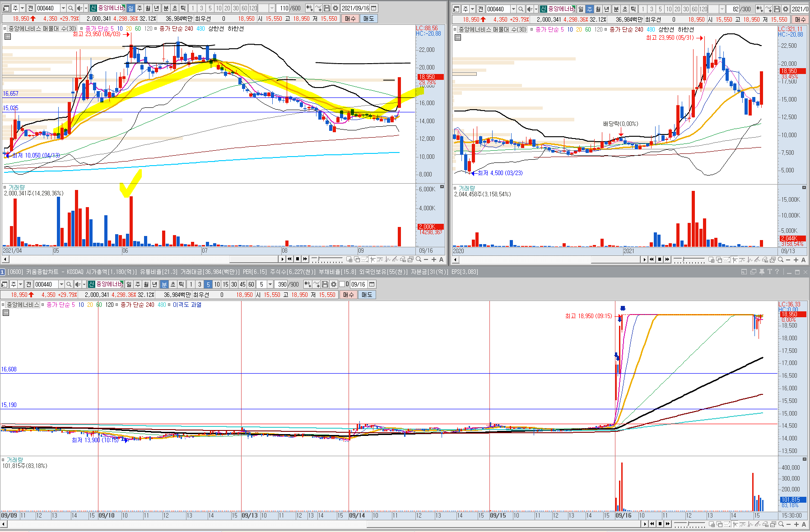Save chart layout in the daily chart toolbar
The width and height of the screenshot is (810, 532).
tap(327, 8)
